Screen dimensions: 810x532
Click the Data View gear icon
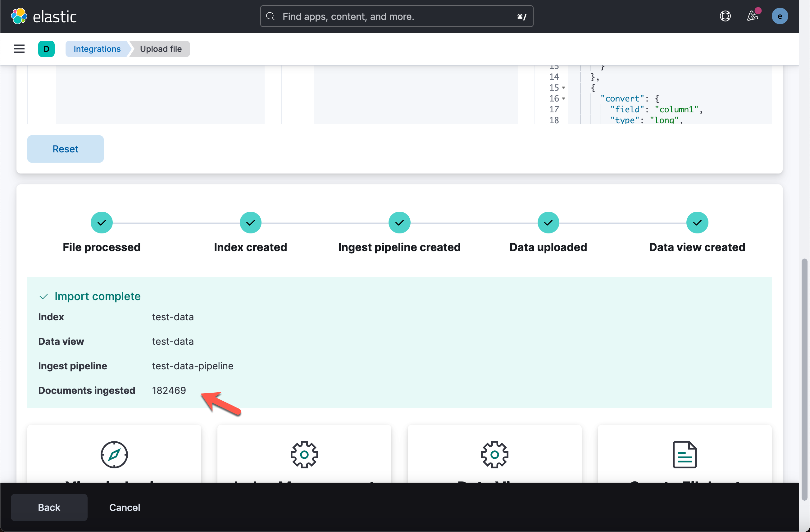tap(494, 454)
